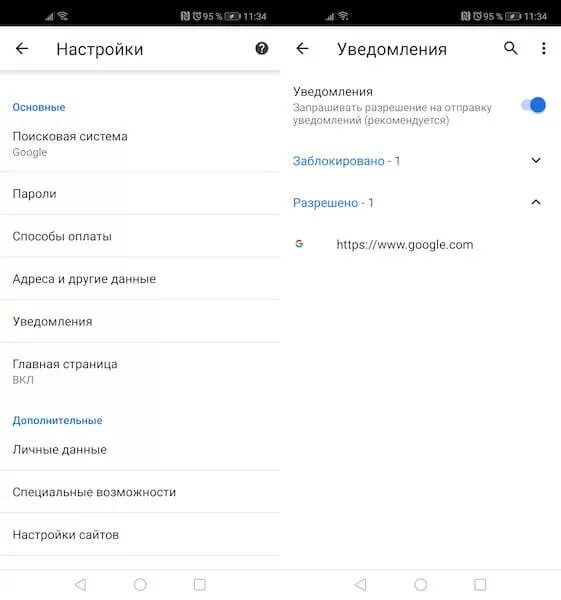Open Способы оплаты settings item
This screenshot has height=600, width=561.
(x=140, y=236)
